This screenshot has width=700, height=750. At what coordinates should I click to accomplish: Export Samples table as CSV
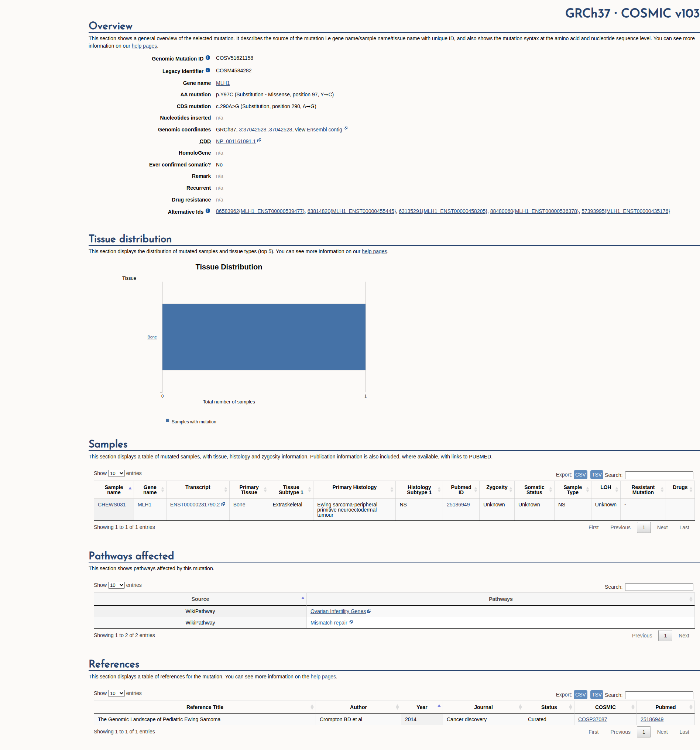580,475
